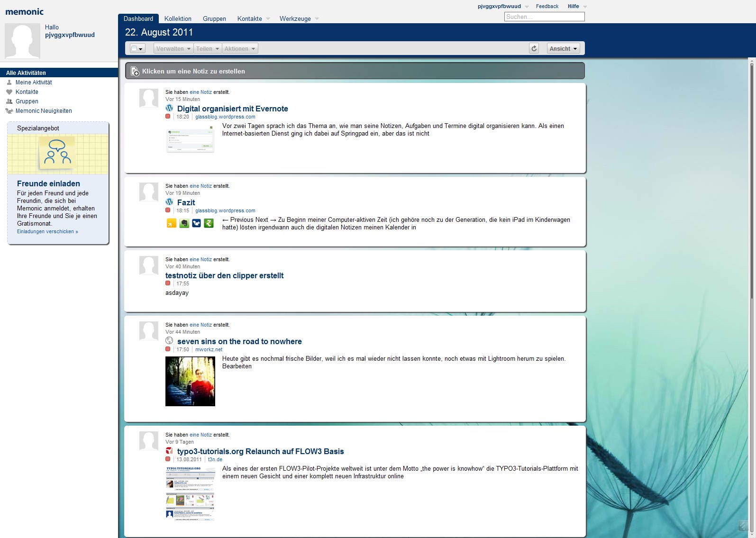The width and height of the screenshot is (756, 538).
Task: Follow the Einladungen verschicken link
Action: coord(47,232)
